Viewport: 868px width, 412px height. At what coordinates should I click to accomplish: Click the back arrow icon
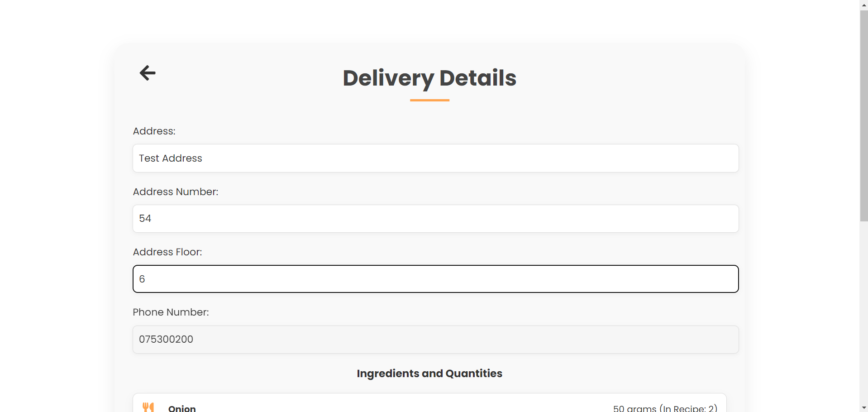tap(148, 73)
